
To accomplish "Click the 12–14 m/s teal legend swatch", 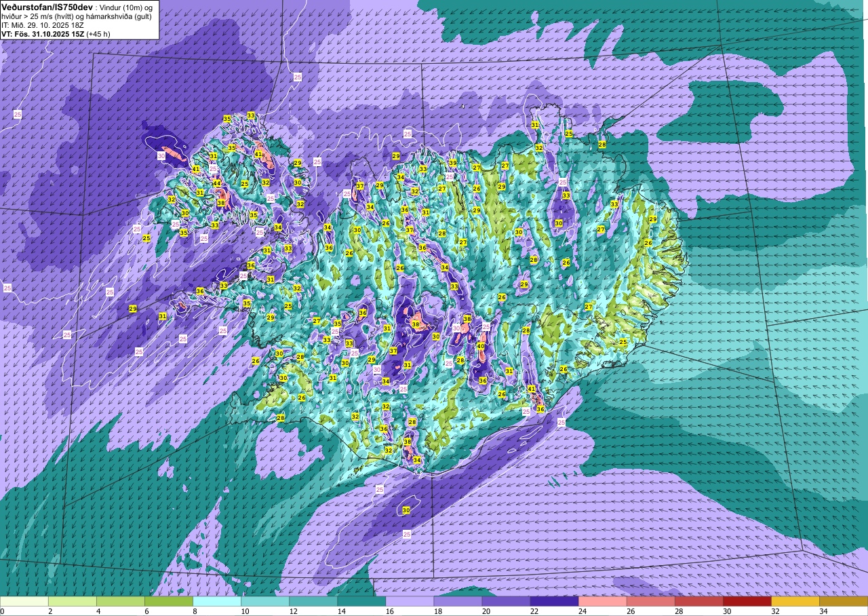I will 313,601.
